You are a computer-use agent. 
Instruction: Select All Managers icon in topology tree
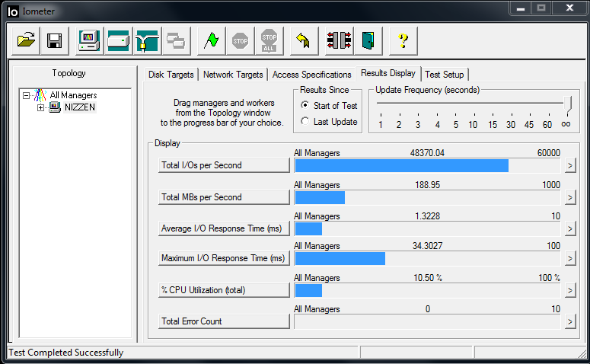click(40, 95)
